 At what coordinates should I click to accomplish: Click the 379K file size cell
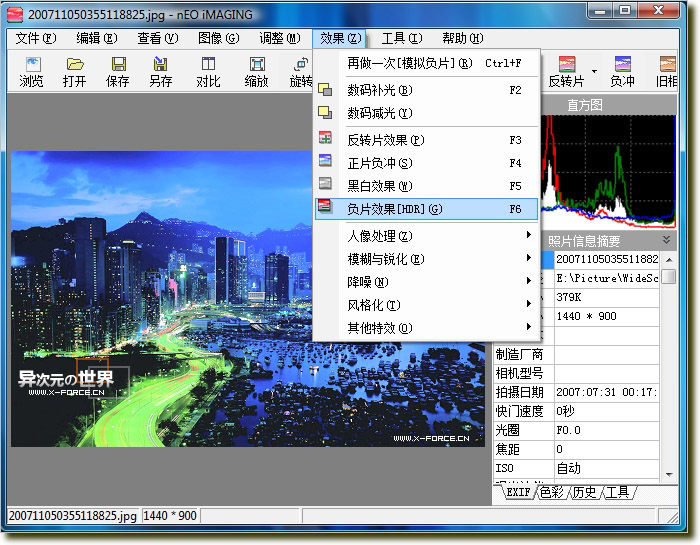pyautogui.click(x=607, y=297)
